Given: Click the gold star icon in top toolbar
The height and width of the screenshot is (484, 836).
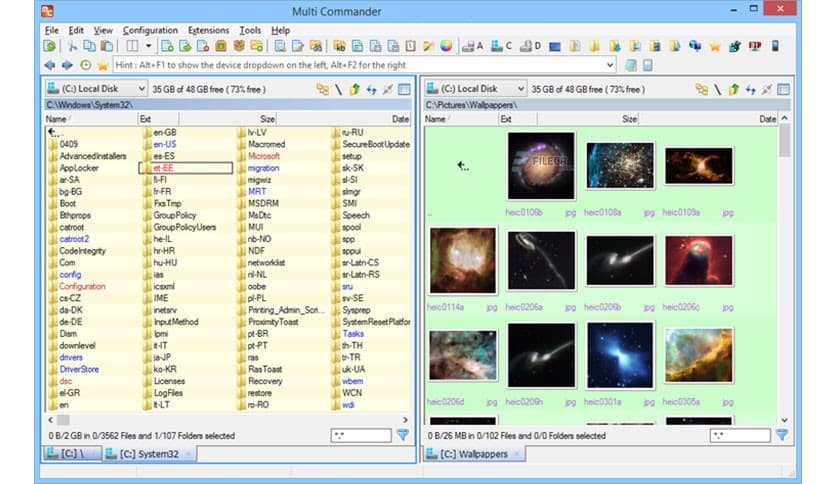Looking at the screenshot, I should [x=715, y=47].
